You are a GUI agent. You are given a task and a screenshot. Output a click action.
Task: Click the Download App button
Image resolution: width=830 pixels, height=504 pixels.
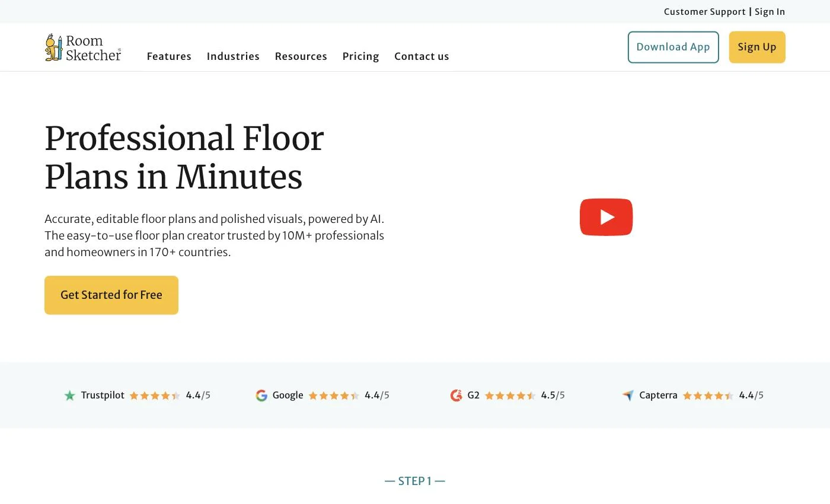(x=673, y=47)
